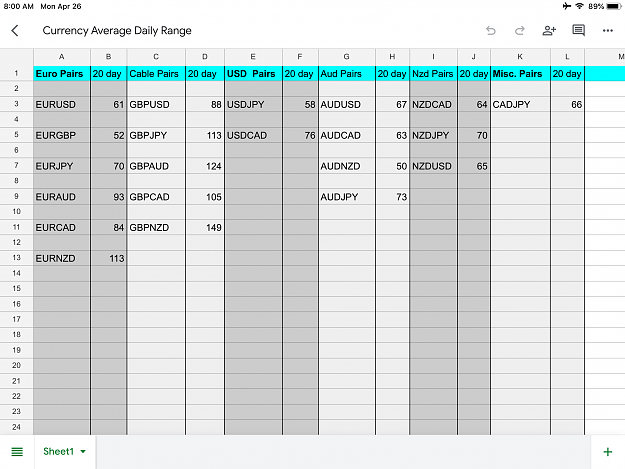This screenshot has height=469, width=625.
Task: Tap the back arrow to exit spreadsheet
Action: [15, 31]
